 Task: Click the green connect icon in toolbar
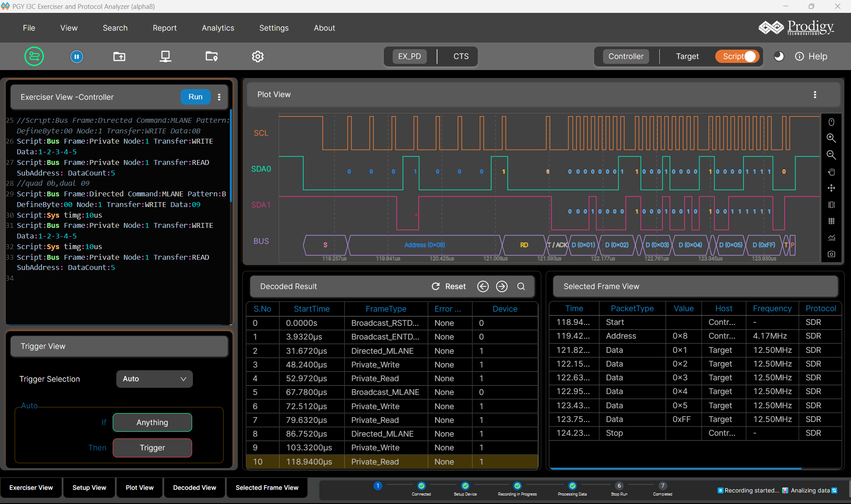[x=34, y=56]
